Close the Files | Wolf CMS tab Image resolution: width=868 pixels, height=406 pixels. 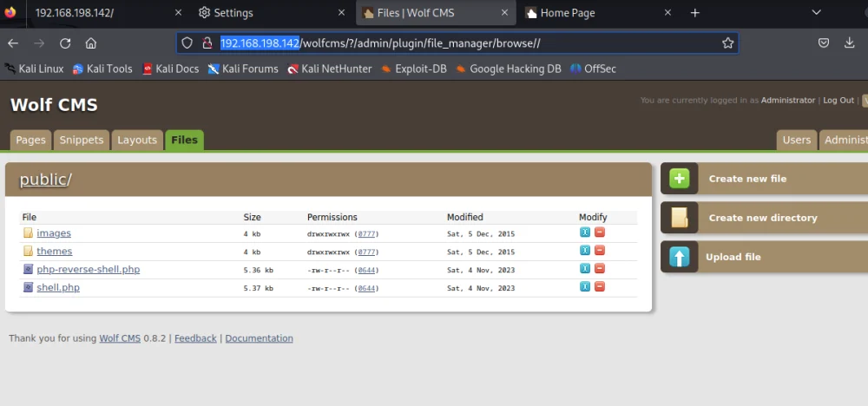[504, 13]
